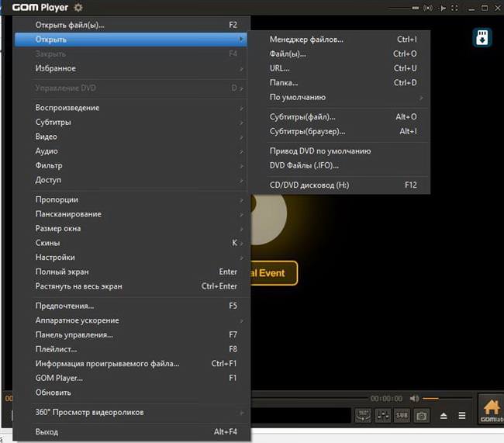The width and height of the screenshot is (504, 443).
Task: Expand the 'Избранное' submenu
Action: 131,68
